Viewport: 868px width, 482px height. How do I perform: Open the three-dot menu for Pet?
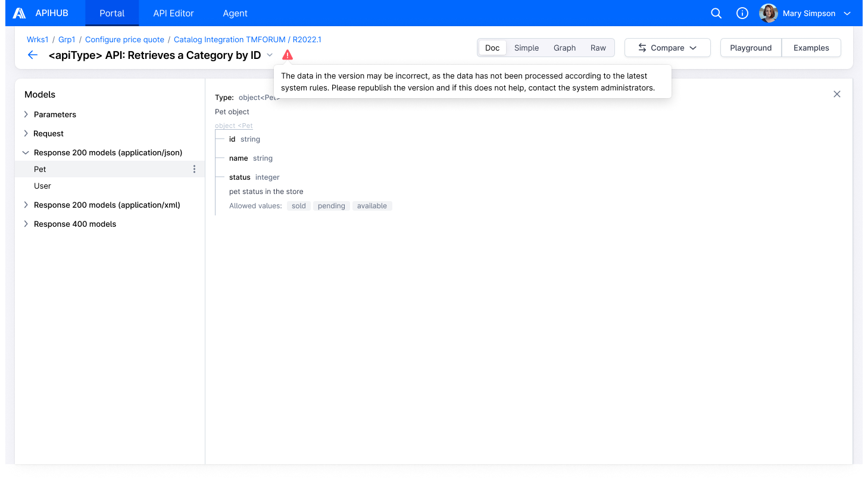point(194,170)
